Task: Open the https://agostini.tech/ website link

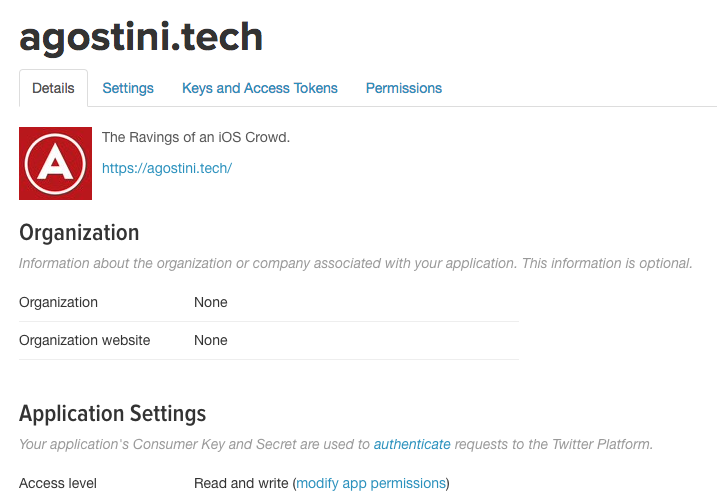Action: (167, 168)
